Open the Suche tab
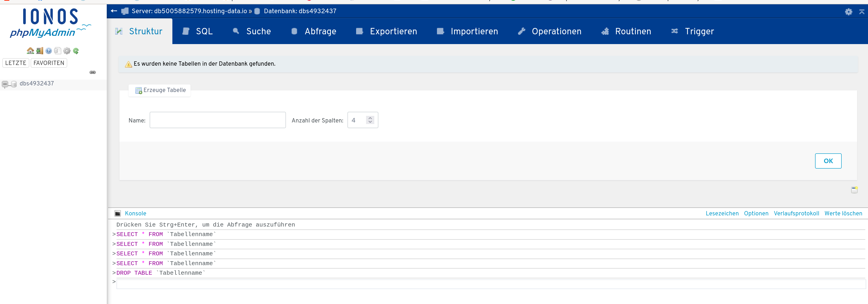 point(252,31)
